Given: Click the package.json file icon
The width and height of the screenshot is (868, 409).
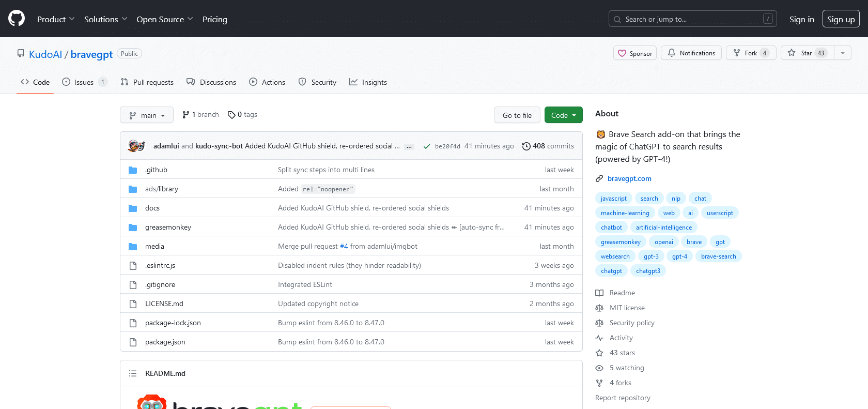Looking at the screenshot, I should [x=133, y=342].
